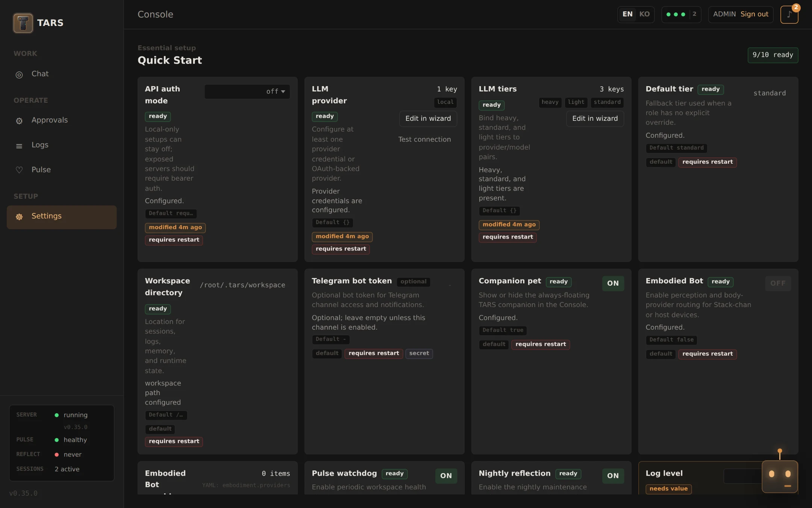Click the Pulse heart icon

pos(19,170)
